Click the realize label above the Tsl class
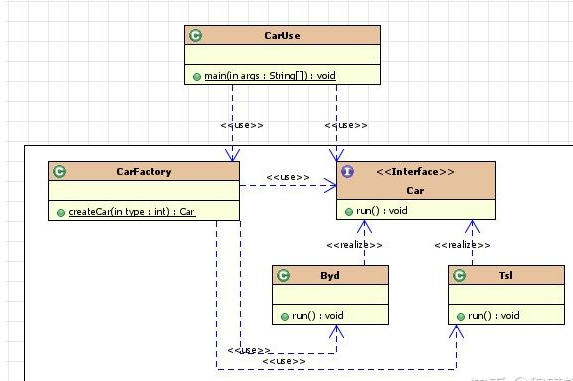This screenshot has width=573, height=381. click(x=462, y=245)
